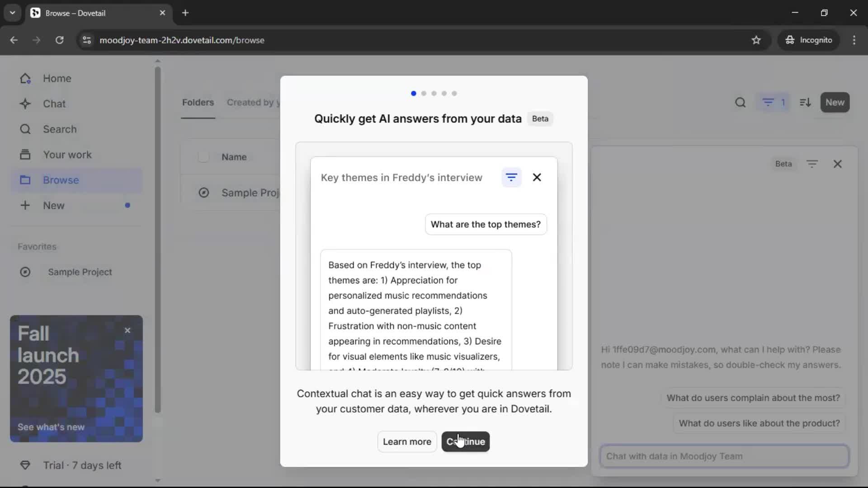Select Browse in the sidebar
The height and width of the screenshot is (488, 868).
click(x=61, y=180)
